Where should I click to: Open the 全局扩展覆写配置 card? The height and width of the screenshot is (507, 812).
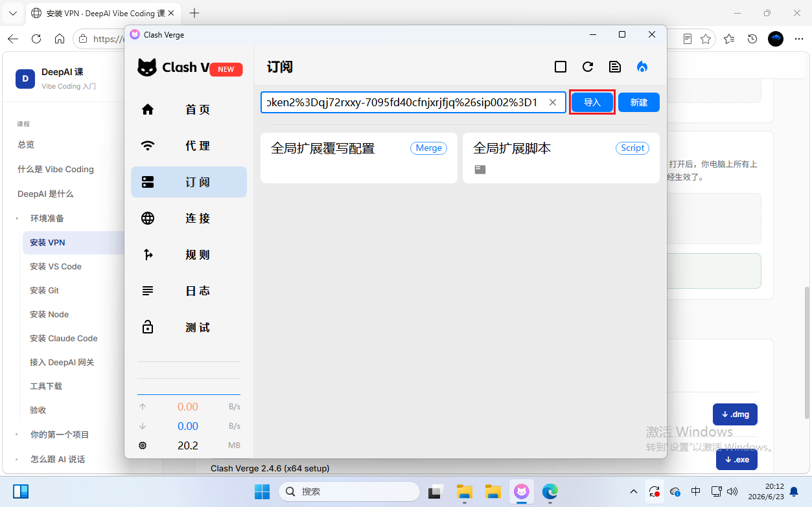click(358, 158)
